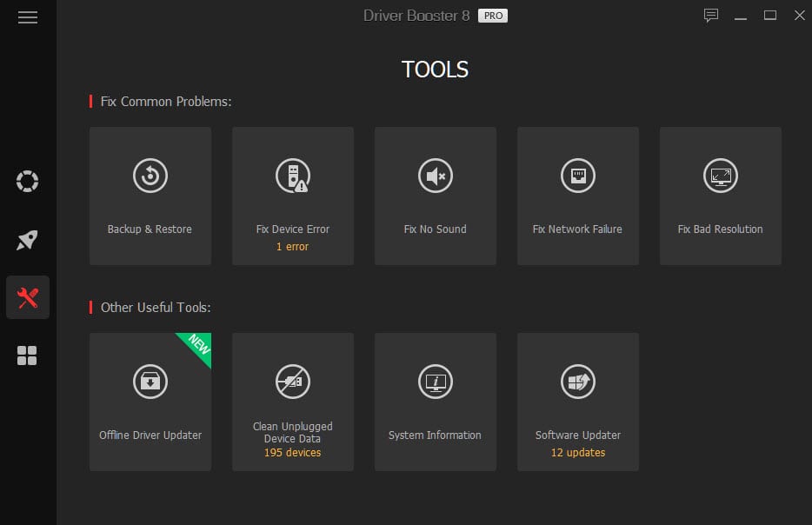The image size is (812, 525).
Task: Click the System Information label
Action: [435, 435]
